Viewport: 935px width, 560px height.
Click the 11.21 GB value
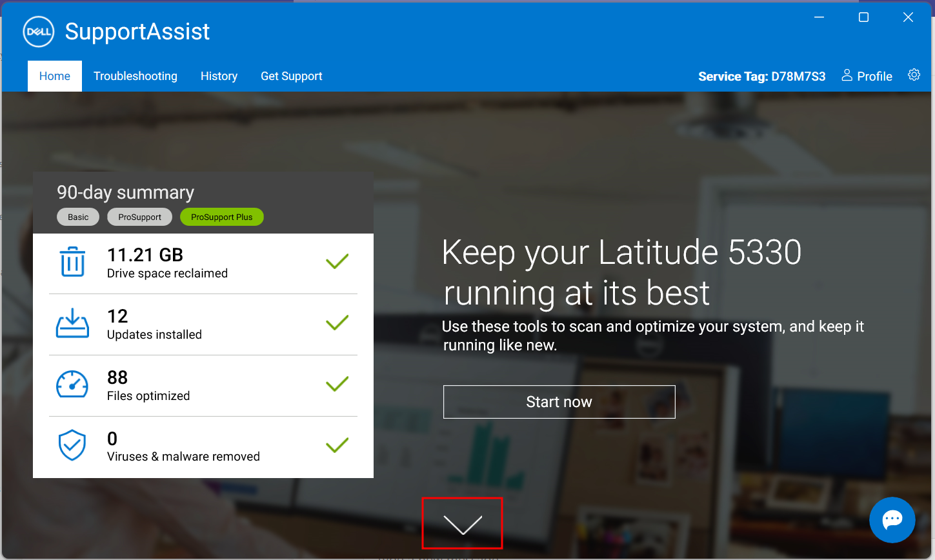(145, 255)
